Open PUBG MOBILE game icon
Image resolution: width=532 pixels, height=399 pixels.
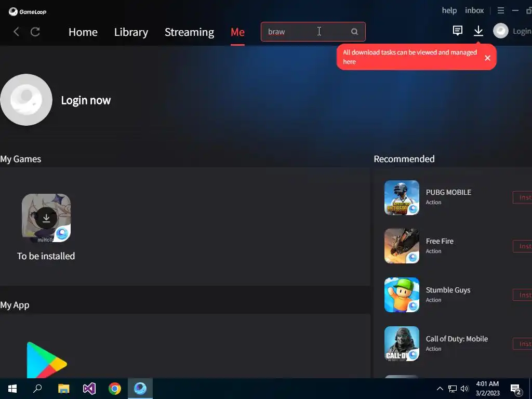[402, 198]
